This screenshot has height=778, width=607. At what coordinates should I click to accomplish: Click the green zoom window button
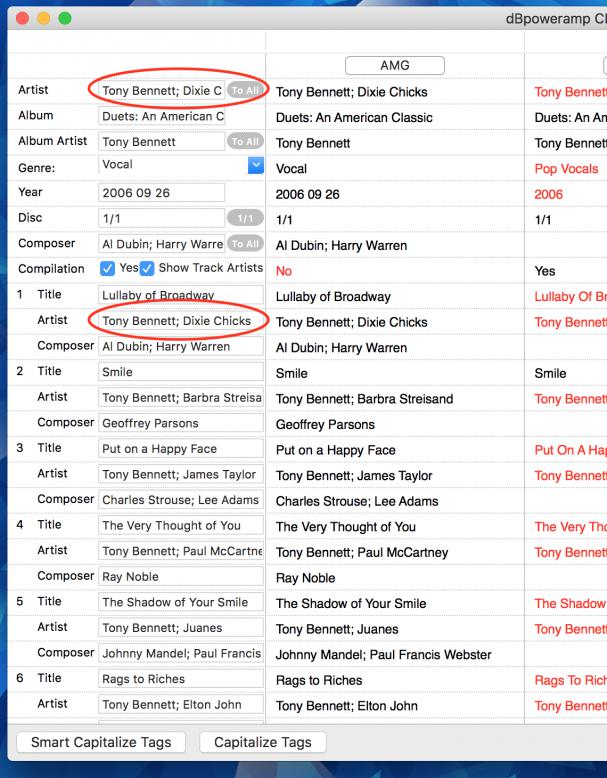point(65,18)
